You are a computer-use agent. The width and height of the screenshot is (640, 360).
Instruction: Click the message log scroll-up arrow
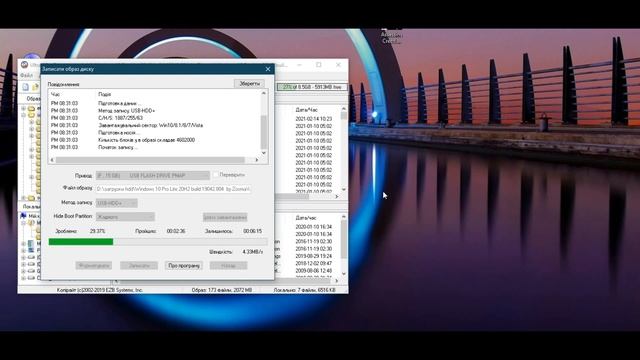264,93
